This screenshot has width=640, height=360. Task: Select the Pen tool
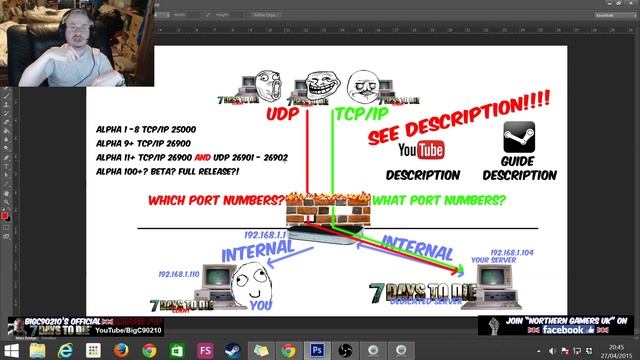pos(7,158)
